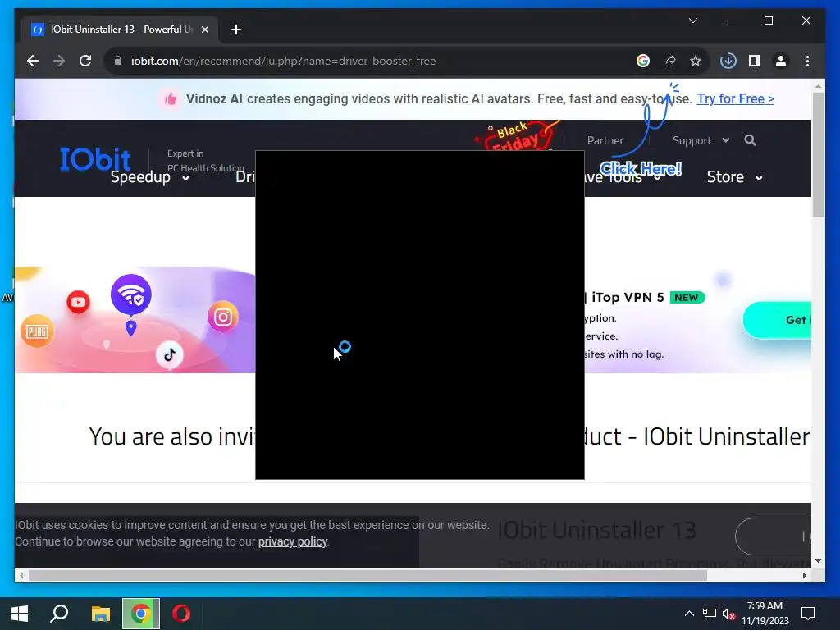Show hidden tray icons chevron

coord(689,614)
